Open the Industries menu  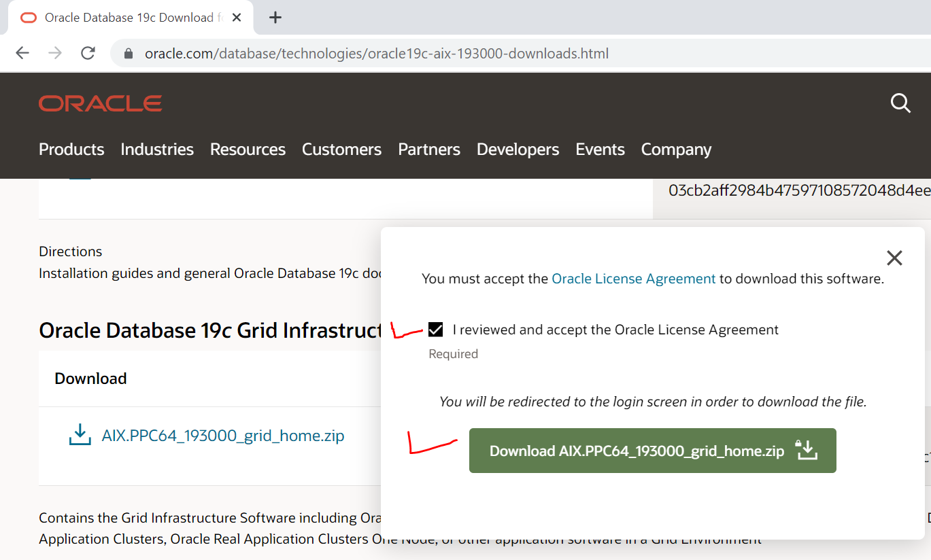[157, 150]
